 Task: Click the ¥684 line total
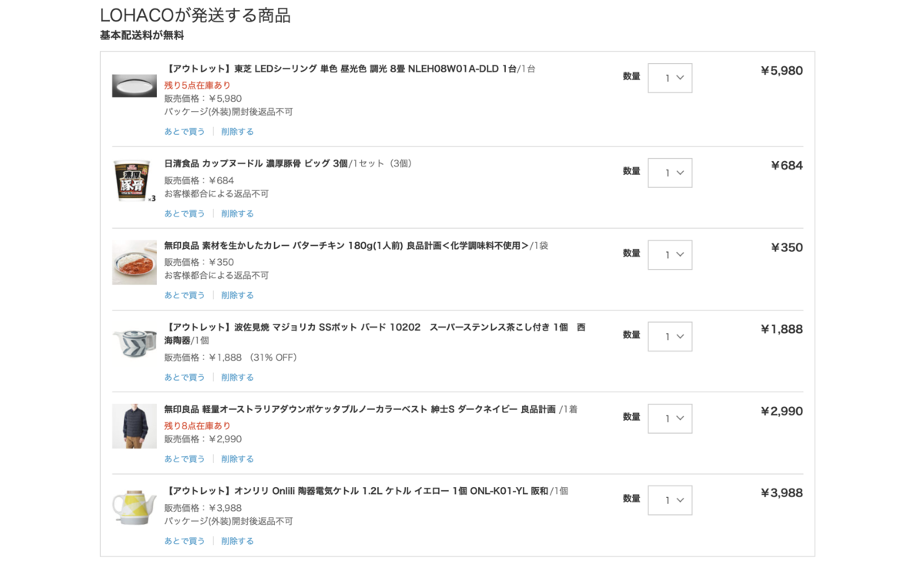787,166
